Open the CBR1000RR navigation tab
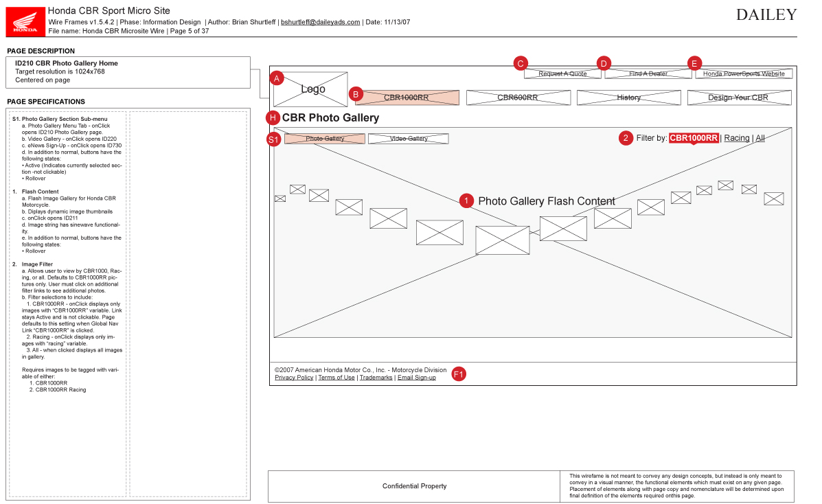 [x=407, y=98]
